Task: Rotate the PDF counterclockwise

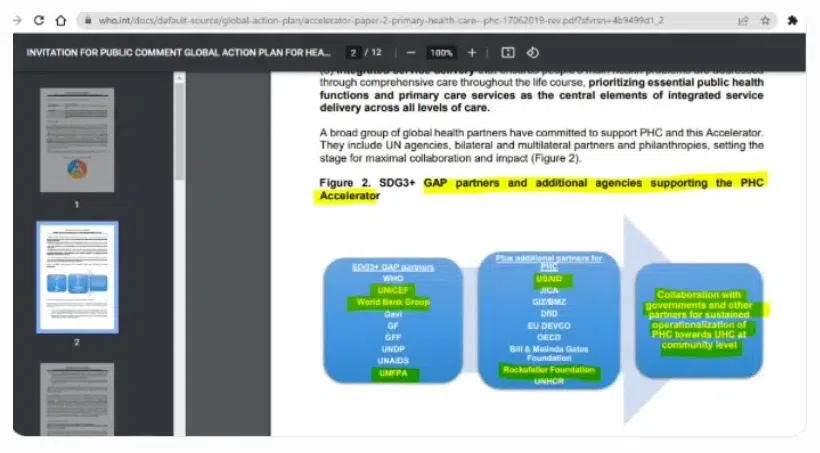Action: [532, 53]
